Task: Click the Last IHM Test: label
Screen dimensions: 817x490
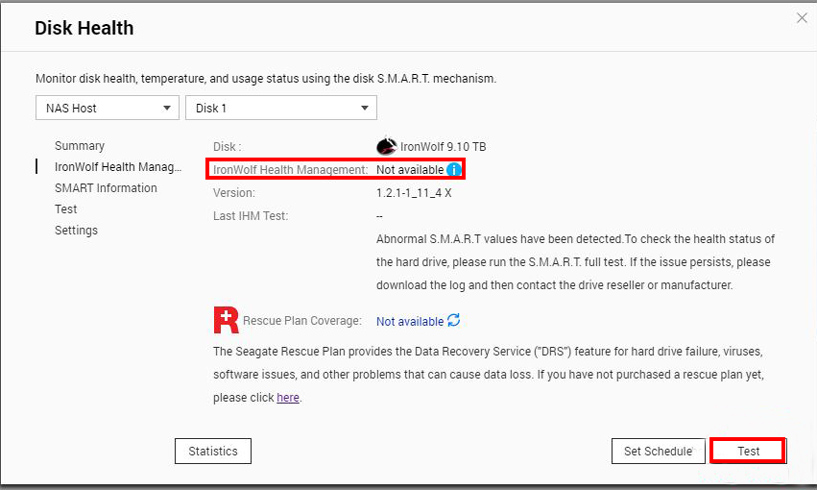Action: (x=251, y=216)
